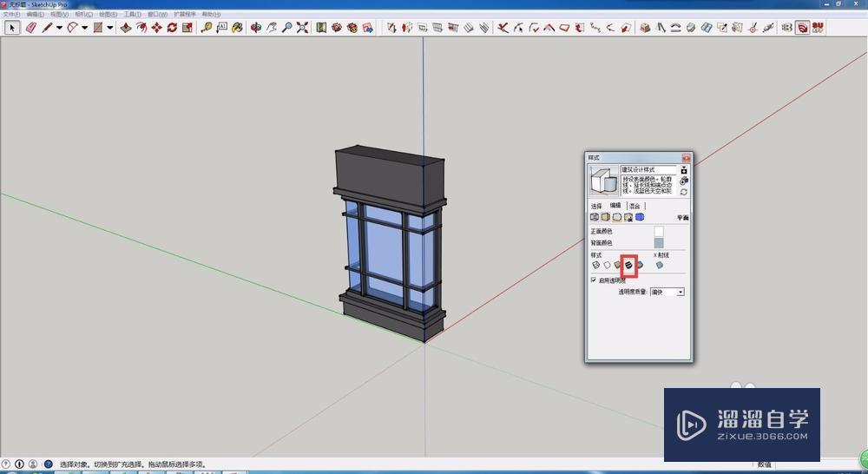The width and height of the screenshot is (868, 474).
Task: Switch to the Mix tab in Styles
Action: click(635, 206)
